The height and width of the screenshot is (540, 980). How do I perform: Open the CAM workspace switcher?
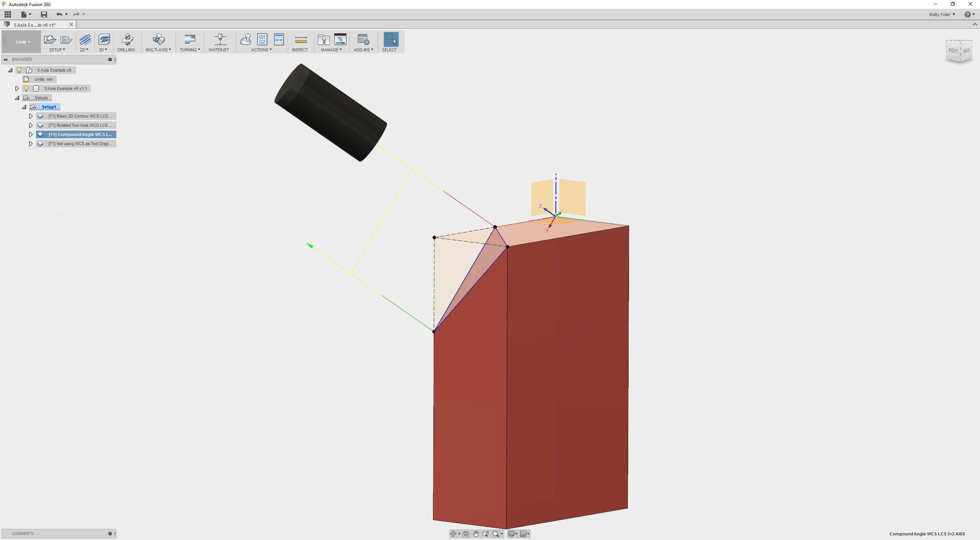click(x=21, y=41)
